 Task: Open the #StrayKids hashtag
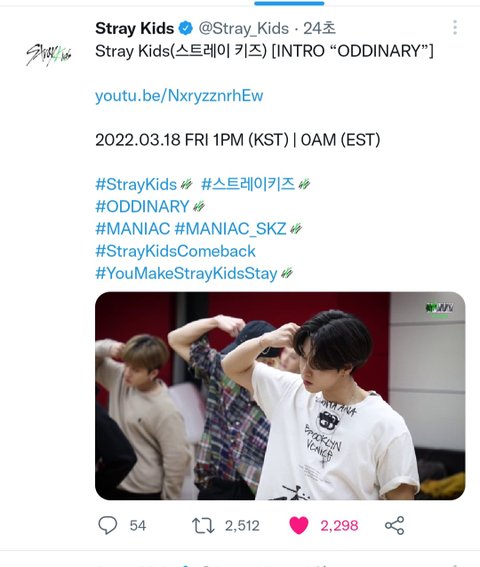136,184
